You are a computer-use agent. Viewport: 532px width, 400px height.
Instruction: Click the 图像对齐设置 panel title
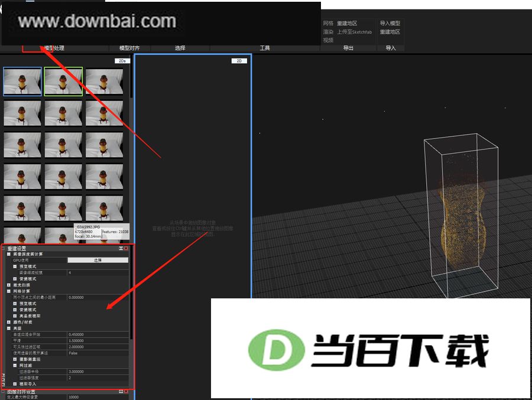point(21,392)
